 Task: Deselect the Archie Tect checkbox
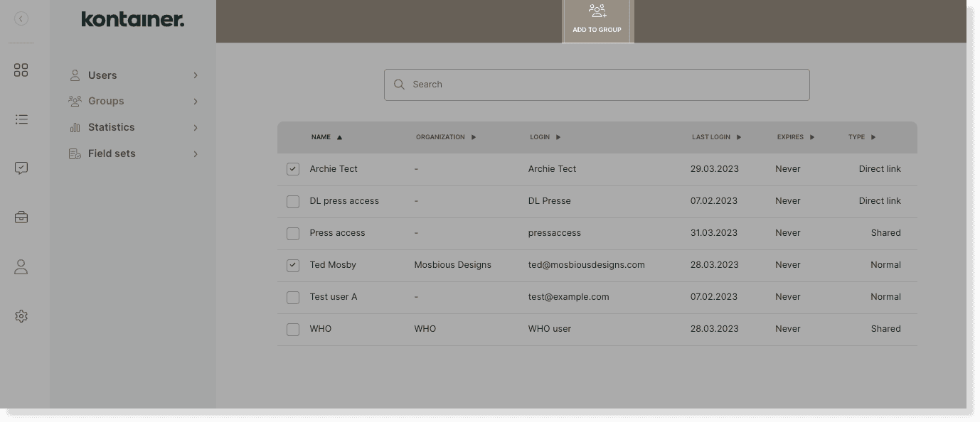point(292,168)
